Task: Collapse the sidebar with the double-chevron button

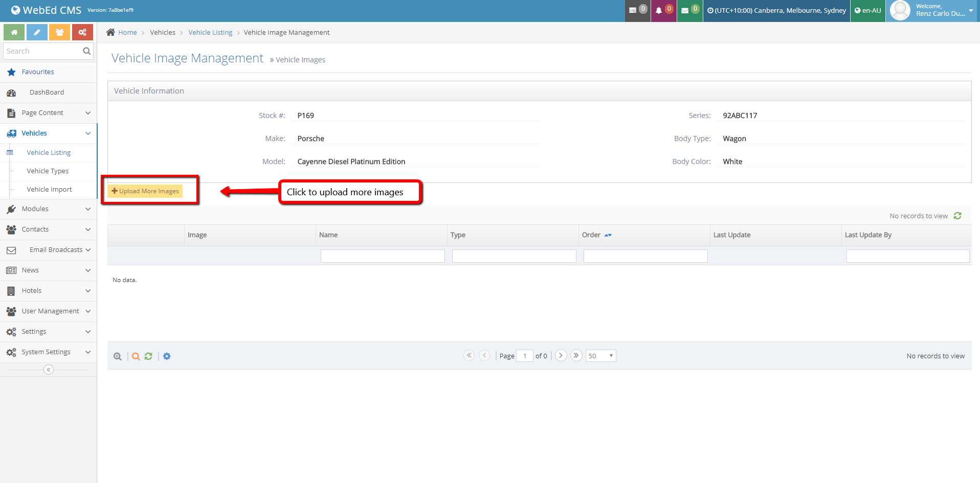Action: click(49, 370)
